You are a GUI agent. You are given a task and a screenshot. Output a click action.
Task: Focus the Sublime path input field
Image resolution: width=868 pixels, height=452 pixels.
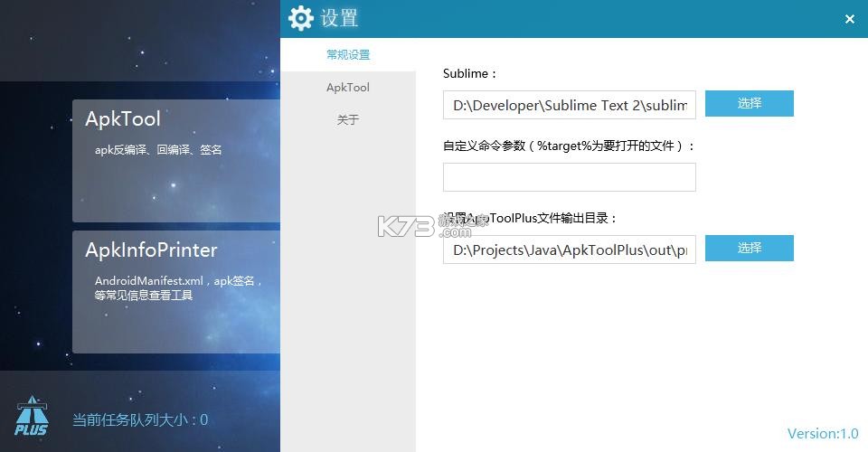point(569,105)
